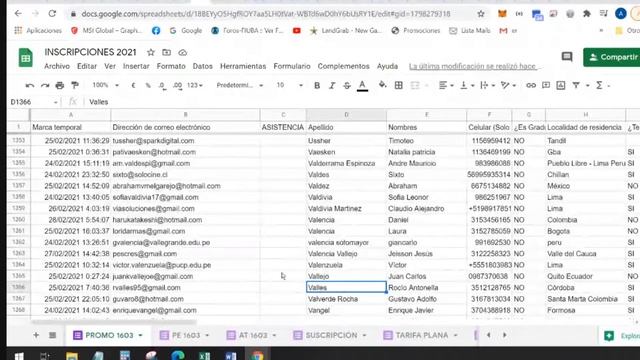
Task: Click the Move to folder icon
Action: (x=167, y=52)
